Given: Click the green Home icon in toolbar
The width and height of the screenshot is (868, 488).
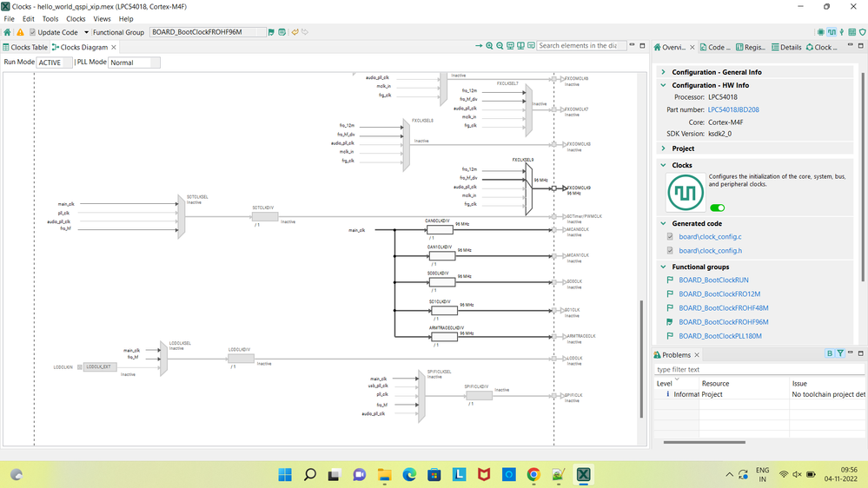Looking at the screenshot, I should [7, 32].
